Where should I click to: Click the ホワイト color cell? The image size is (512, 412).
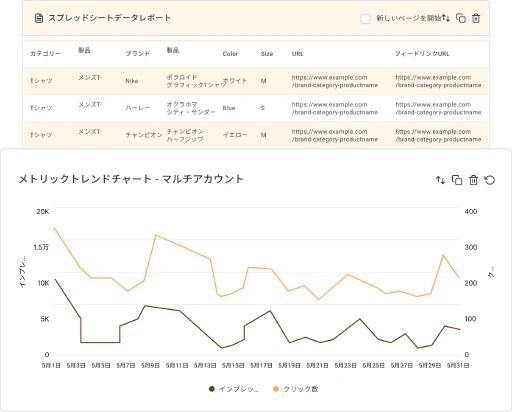click(235, 81)
